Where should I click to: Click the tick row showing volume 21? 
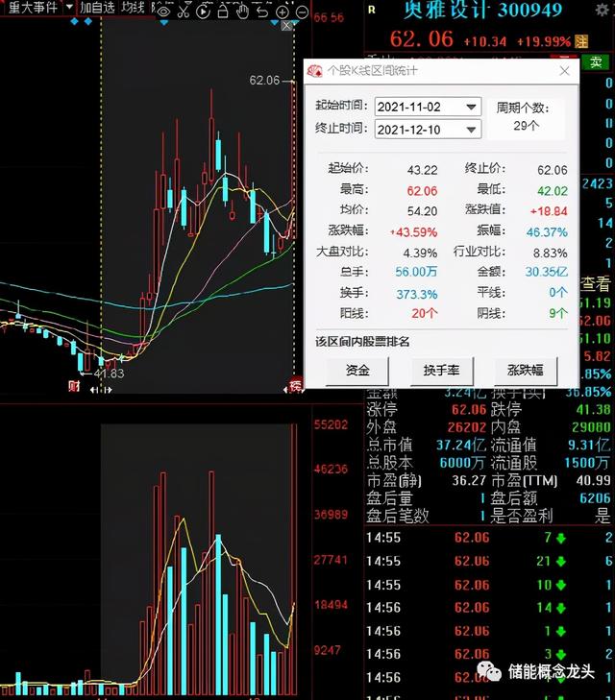[489, 561]
